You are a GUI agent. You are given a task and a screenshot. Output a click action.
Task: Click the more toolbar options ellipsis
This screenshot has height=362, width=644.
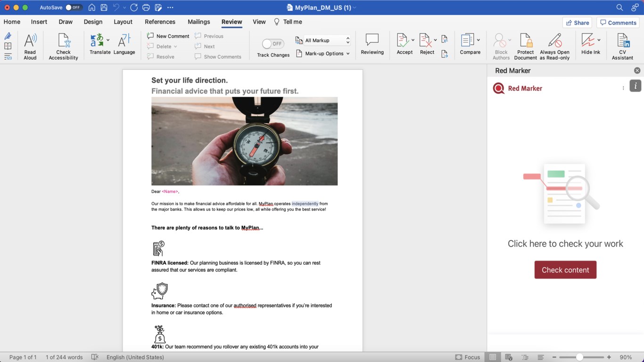(x=170, y=8)
